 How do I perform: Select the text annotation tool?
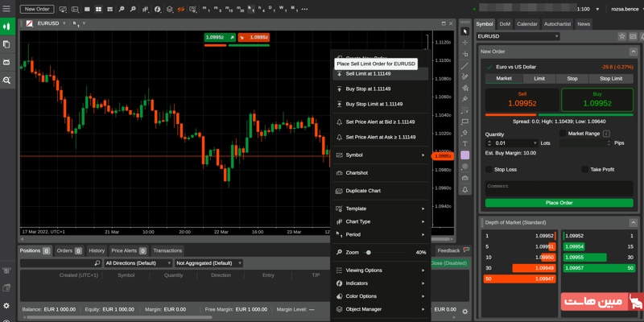(x=464, y=143)
